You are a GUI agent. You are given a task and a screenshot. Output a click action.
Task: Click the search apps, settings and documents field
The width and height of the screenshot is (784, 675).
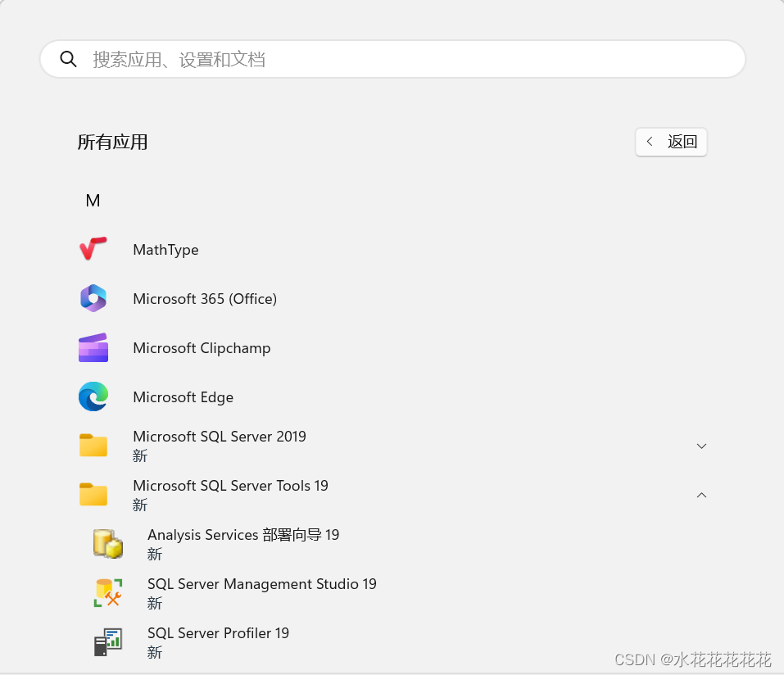click(x=392, y=59)
